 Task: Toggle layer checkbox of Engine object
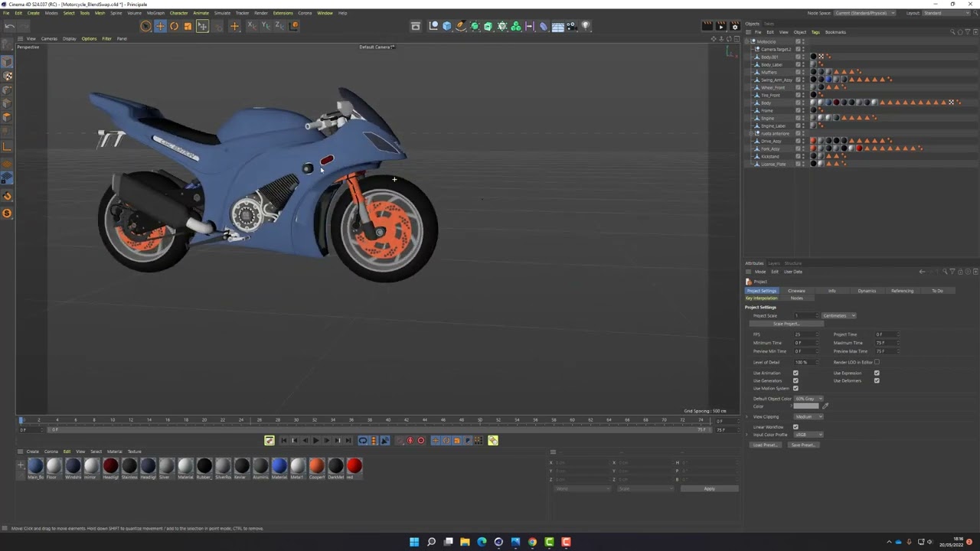click(x=798, y=118)
